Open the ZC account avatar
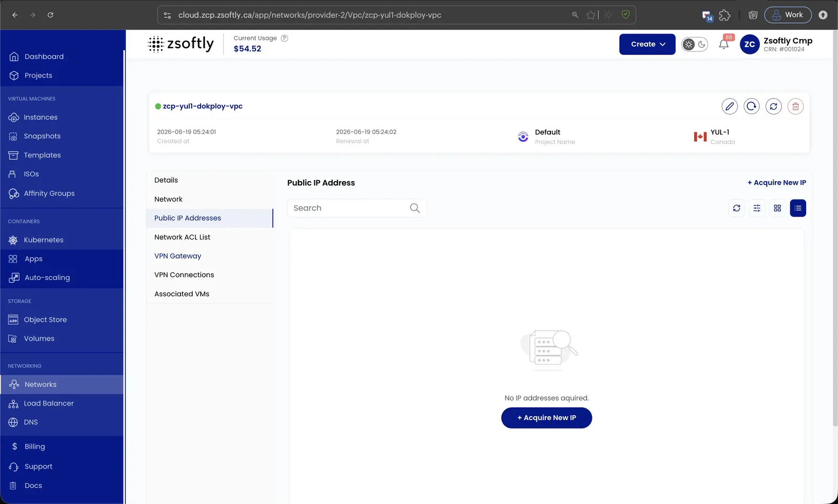The image size is (838, 504). click(x=749, y=44)
